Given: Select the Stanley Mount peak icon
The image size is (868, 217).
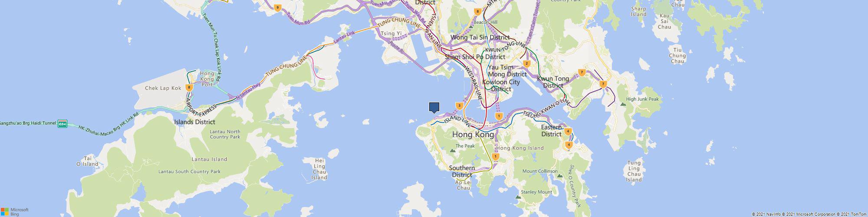Looking at the screenshot, I should pyautogui.click(x=517, y=197).
